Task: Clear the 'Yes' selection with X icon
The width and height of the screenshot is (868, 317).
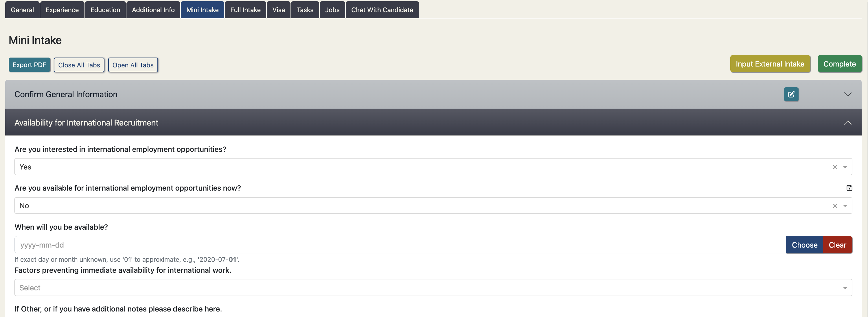Action: (835, 167)
